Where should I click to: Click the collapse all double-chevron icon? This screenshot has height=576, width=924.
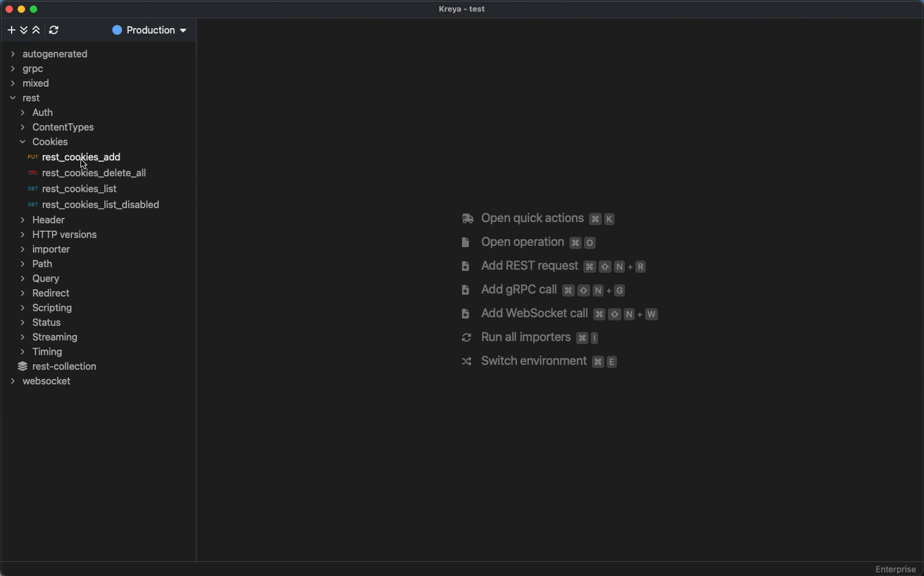pyautogui.click(x=36, y=30)
